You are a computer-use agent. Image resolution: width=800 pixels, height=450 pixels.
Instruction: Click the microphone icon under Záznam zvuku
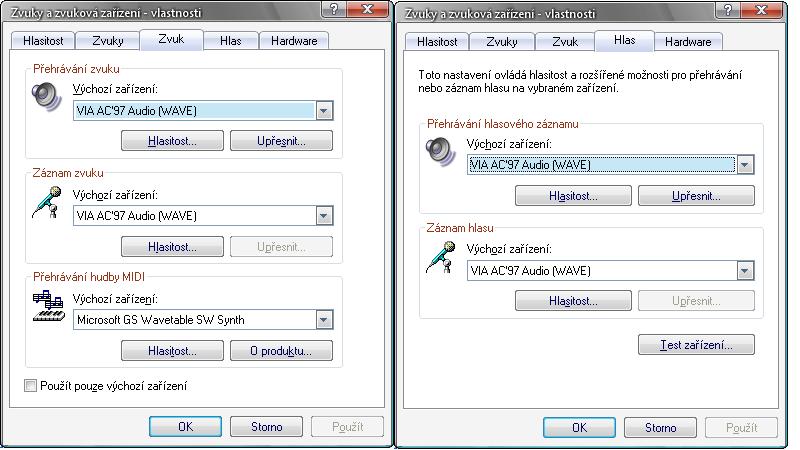click(x=46, y=201)
